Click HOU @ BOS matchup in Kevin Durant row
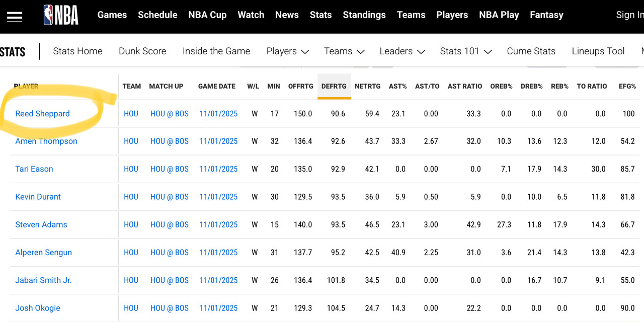The height and width of the screenshot is (322, 644). (x=170, y=197)
